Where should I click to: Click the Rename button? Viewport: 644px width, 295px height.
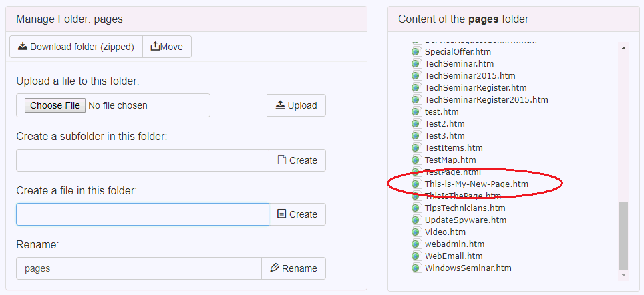(293, 268)
